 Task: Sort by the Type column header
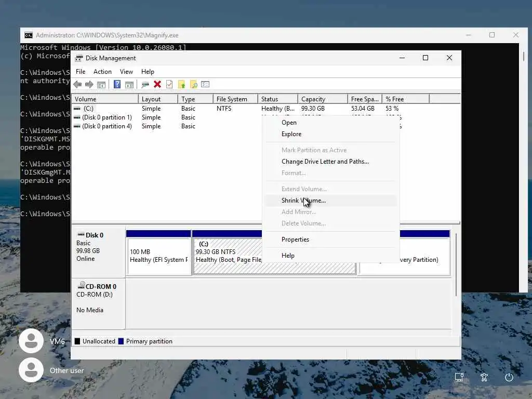pyautogui.click(x=195, y=99)
